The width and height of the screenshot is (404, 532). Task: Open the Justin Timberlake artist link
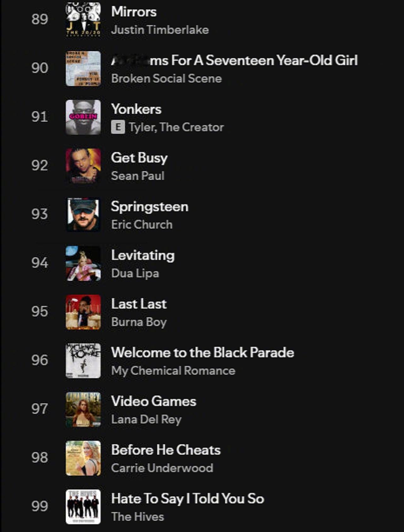pos(160,30)
